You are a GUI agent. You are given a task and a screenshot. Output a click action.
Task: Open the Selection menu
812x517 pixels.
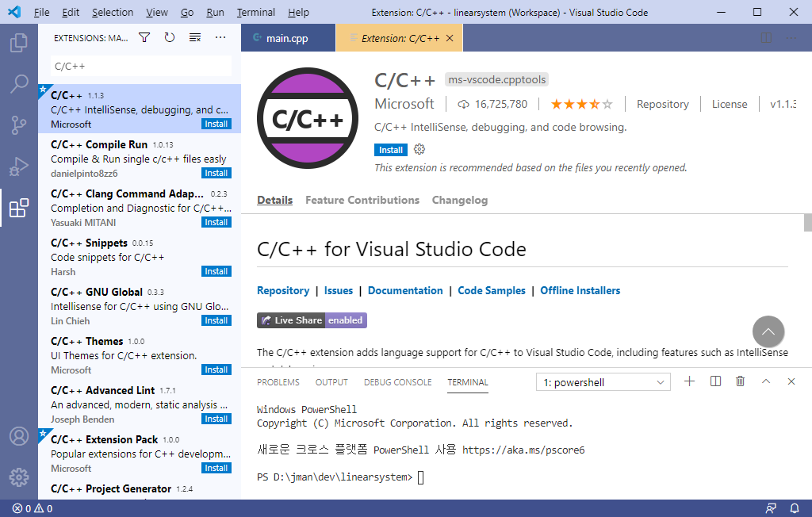113,12
